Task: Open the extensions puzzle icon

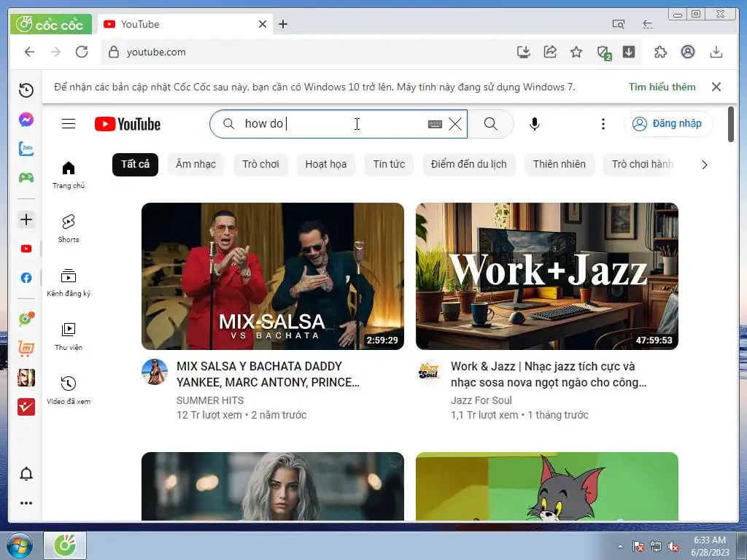Action: pyautogui.click(x=661, y=52)
